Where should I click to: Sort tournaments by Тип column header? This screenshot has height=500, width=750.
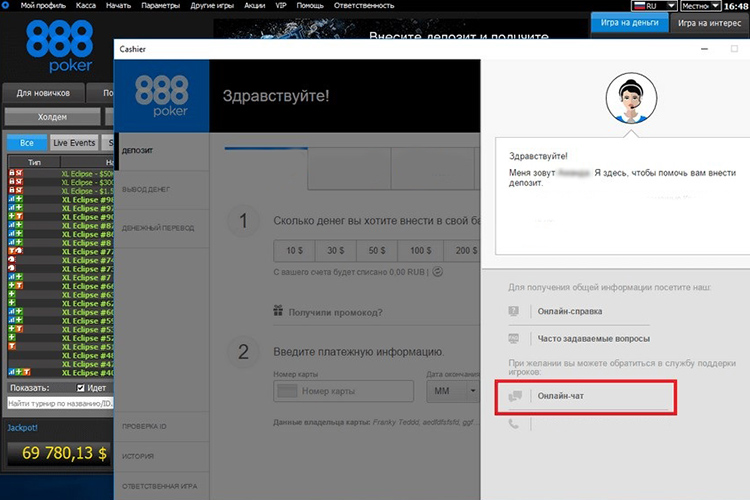34,162
